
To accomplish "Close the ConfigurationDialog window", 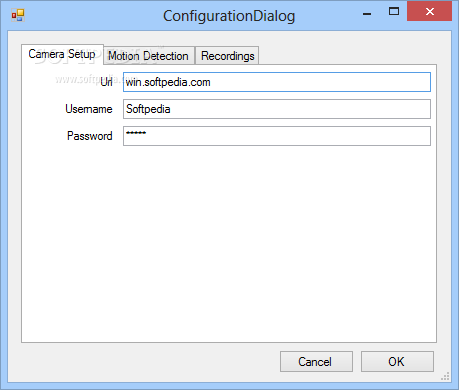I will [430, 11].
